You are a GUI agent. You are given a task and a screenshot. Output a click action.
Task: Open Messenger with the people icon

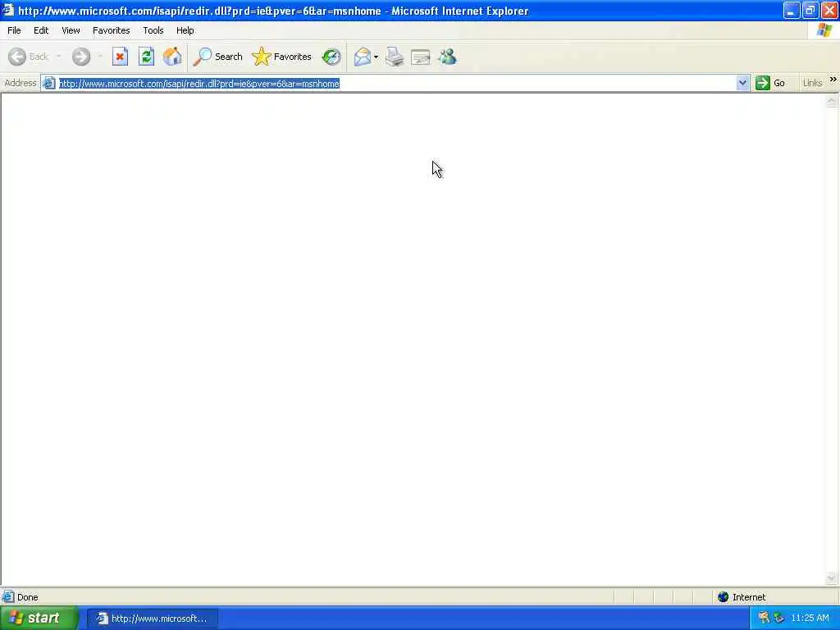point(447,57)
